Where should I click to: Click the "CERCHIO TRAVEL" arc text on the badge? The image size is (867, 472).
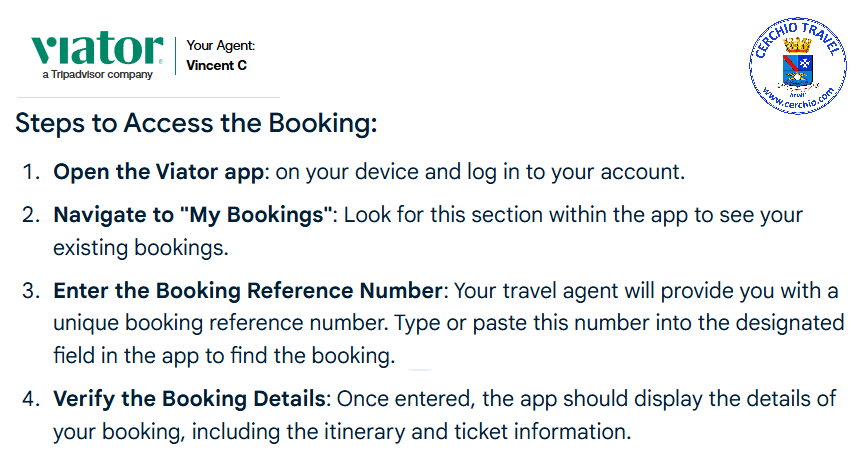pos(796,40)
